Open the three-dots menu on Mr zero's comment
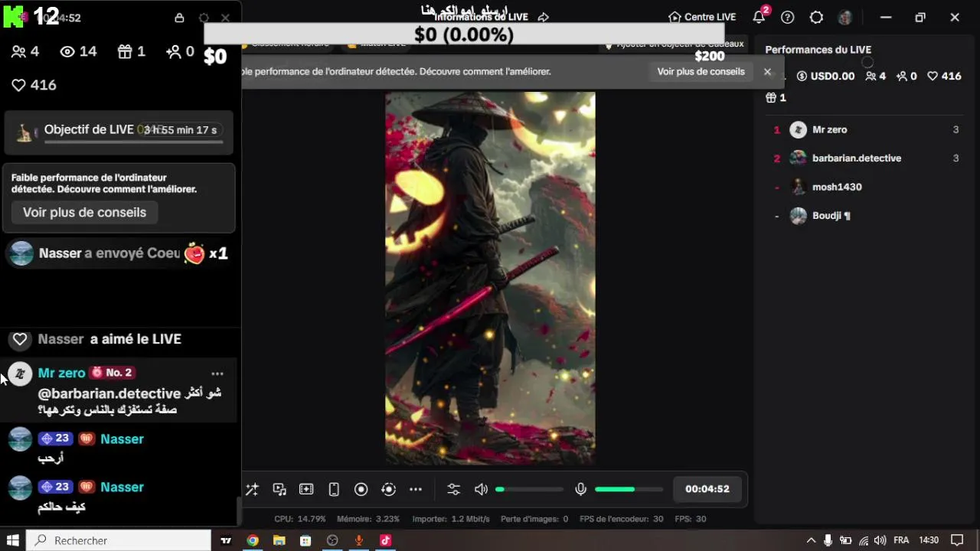 (x=217, y=373)
